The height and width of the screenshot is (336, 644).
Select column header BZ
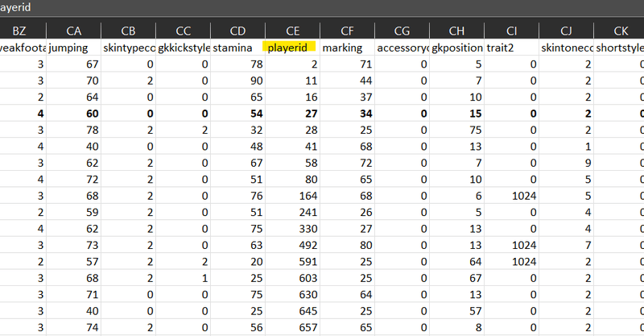coord(19,31)
